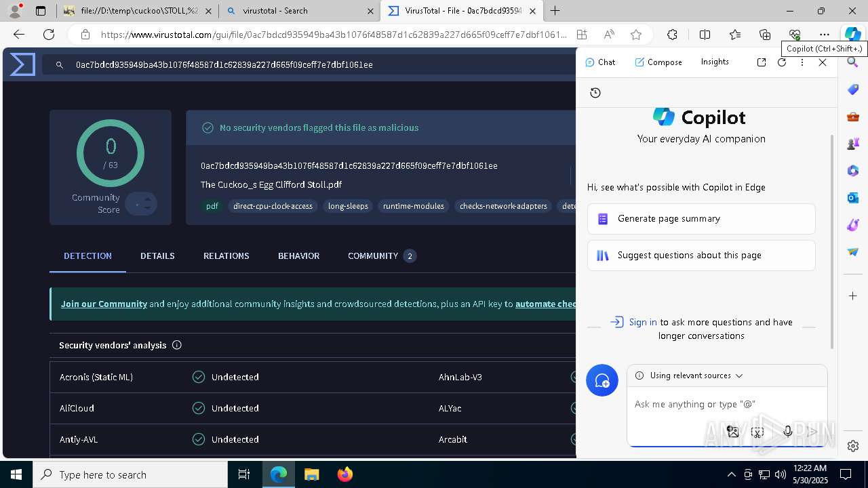Click direct-cpu-clock-access tag

pyautogui.click(x=273, y=206)
